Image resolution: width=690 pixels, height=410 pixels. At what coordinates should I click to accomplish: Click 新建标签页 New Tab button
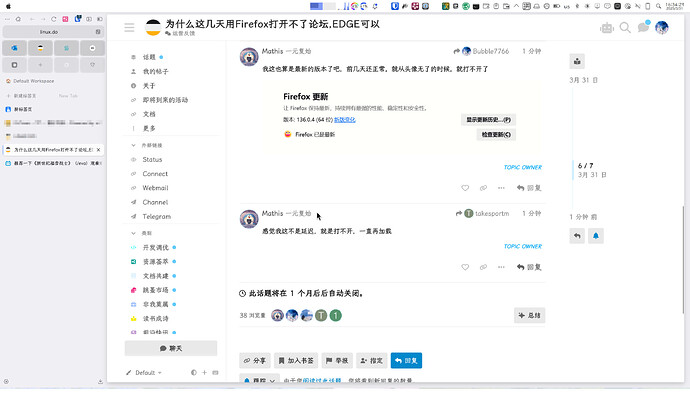pyautogui.click(x=53, y=95)
